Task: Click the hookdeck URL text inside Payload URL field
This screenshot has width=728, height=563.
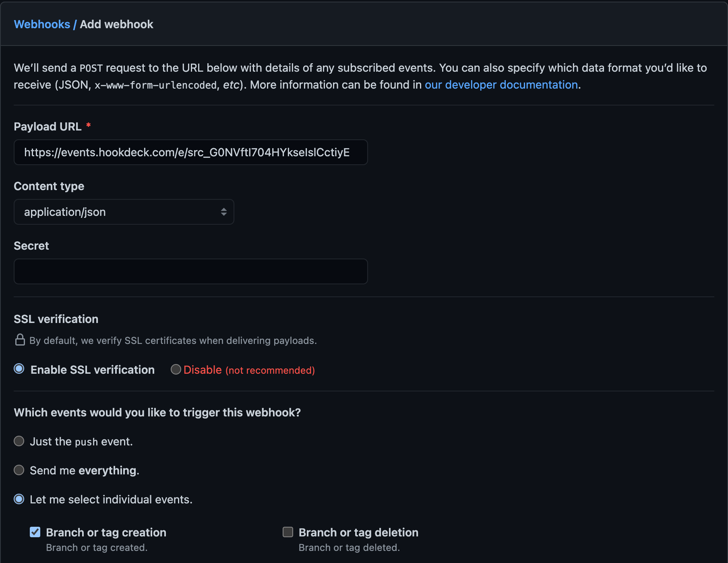Action: click(x=187, y=153)
